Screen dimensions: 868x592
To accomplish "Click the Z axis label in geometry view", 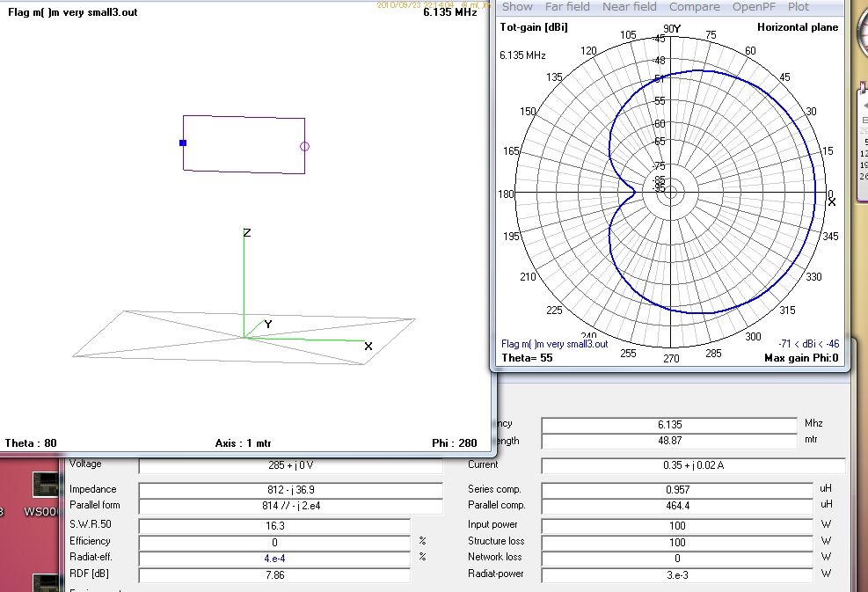I will click(247, 232).
